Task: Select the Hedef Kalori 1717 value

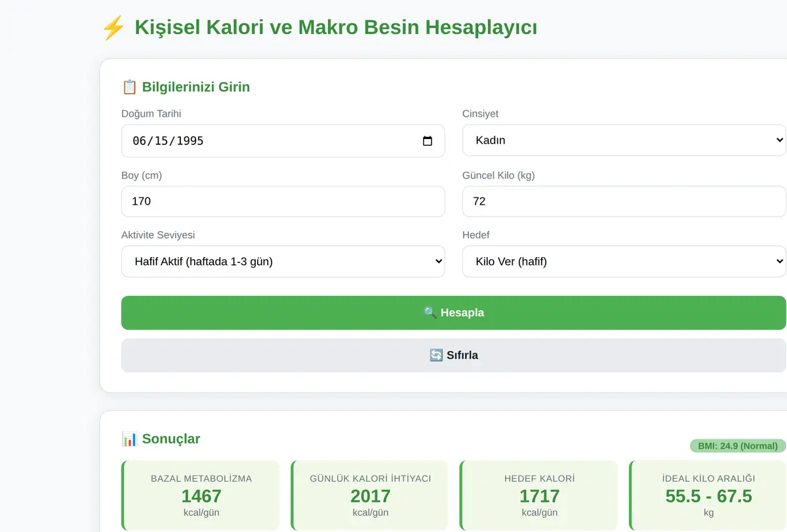Action: (x=540, y=496)
